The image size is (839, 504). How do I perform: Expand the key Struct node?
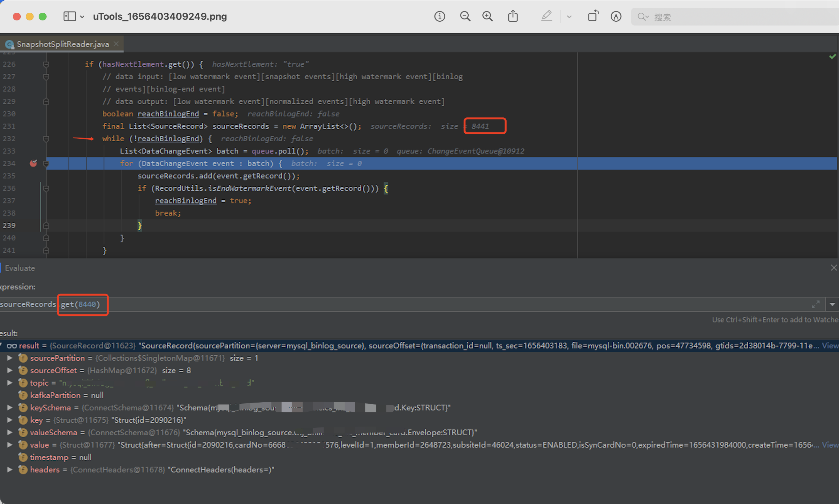click(x=10, y=420)
